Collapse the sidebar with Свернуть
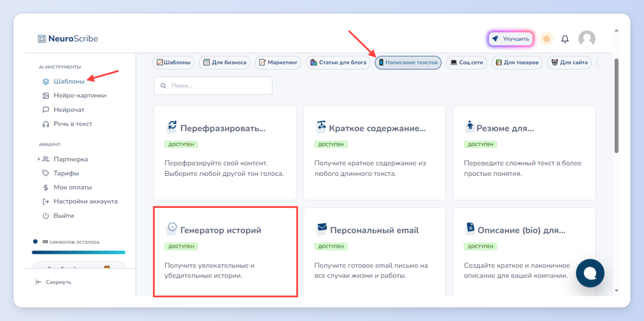 [x=53, y=282]
